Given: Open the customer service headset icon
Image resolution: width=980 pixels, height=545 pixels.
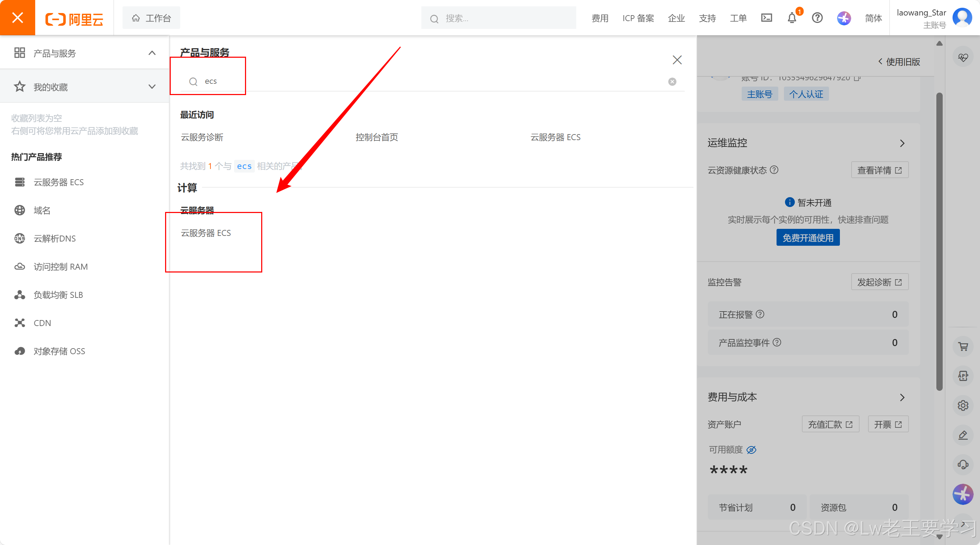Looking at the screenshot, I should point(962,465).
